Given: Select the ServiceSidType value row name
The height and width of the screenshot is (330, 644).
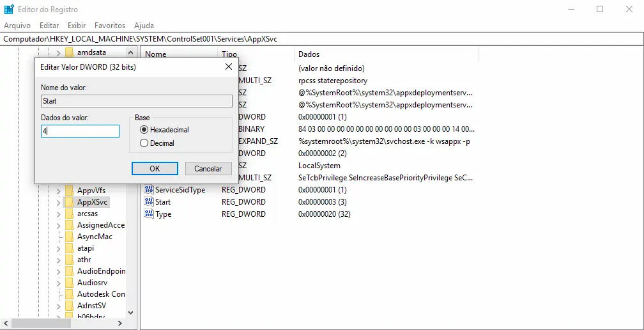Looking at the screenshot, I should click(180, 190).
